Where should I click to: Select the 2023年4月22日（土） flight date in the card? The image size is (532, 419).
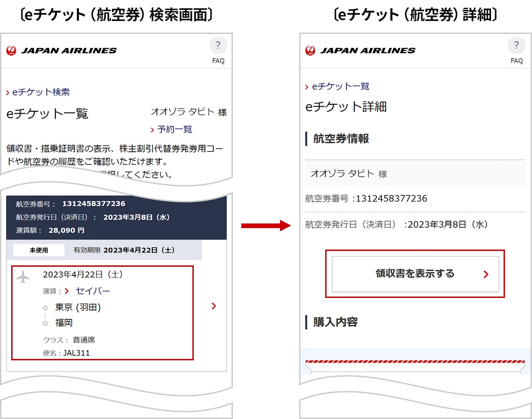[x=82, y=275]
